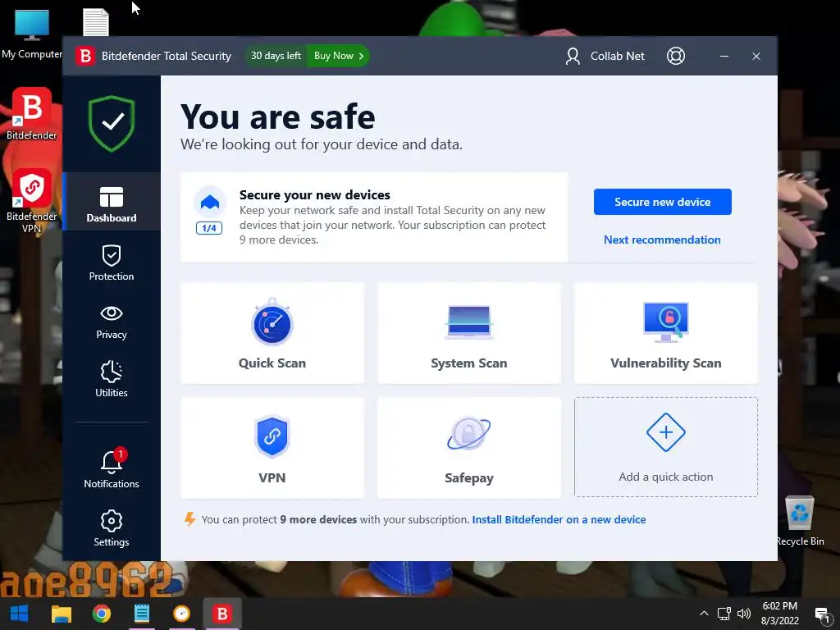Click the You are safe heading
Screen dimensions: 840x630
click(x=277, y=116)
